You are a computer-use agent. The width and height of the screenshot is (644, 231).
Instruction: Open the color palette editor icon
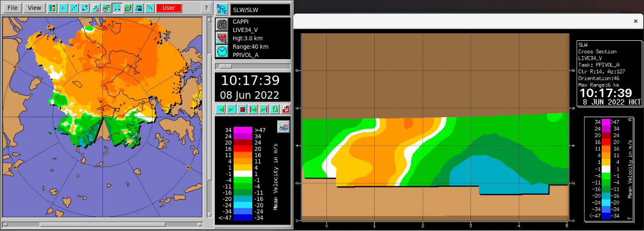pos(284,126)
